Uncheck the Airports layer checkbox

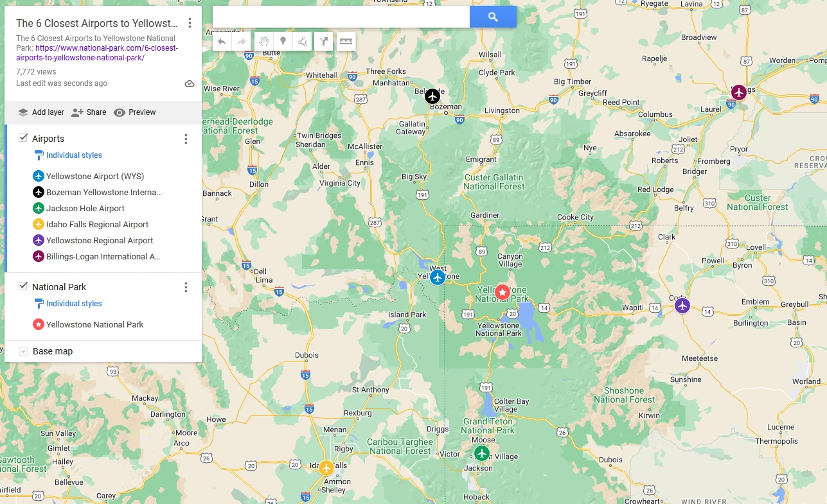click(23, 138)
